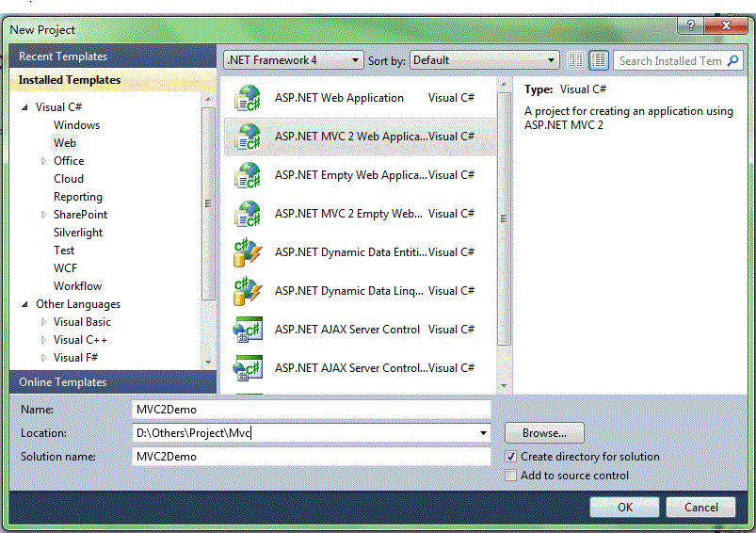Viewport: 756px width, 533px height.
Task: Click the category tree scrollbar thumb
Action: click(x=208, y=203)
